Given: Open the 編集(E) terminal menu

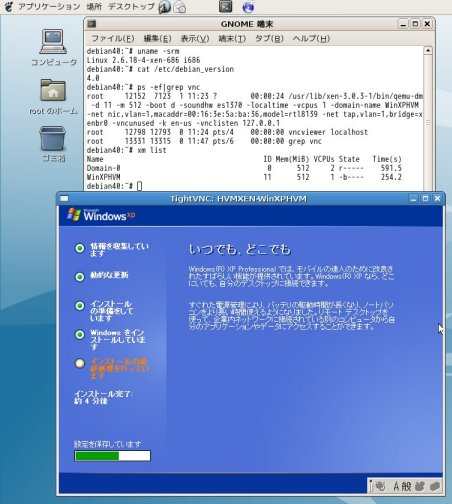Looking at the screenshot, I should point(157,39).
